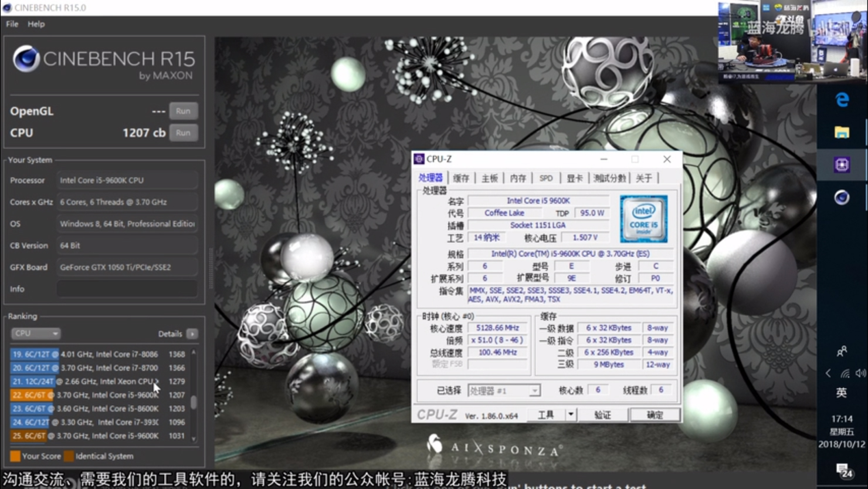Run the OpenGL benchmark
This screenshot has height=489, width=868.
tap(183, 111)
